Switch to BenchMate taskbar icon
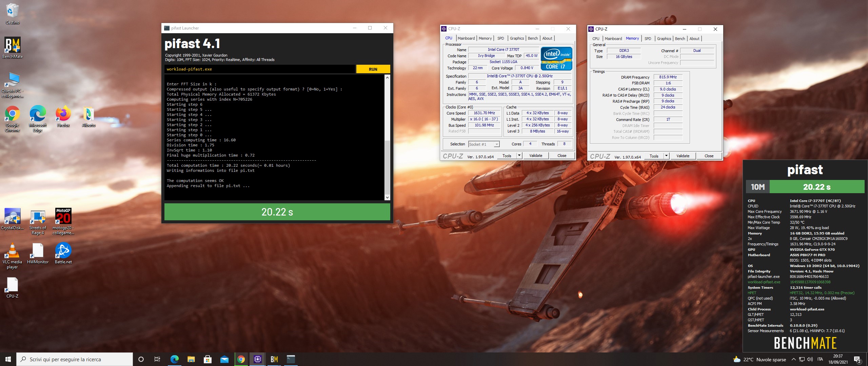The image size is (868, 366). pyautogui.click(x=274, y=359)
